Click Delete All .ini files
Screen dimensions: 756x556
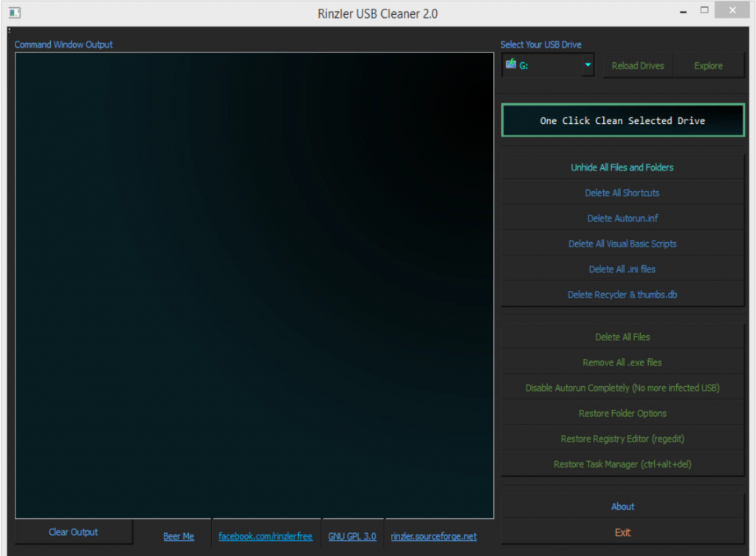tap(622, 270)
